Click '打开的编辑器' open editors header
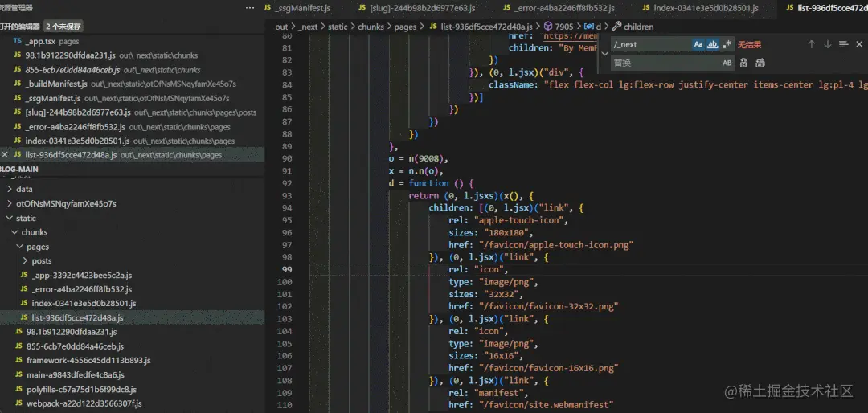This screenshot has height=413, width=868. [x=20, y=26]
